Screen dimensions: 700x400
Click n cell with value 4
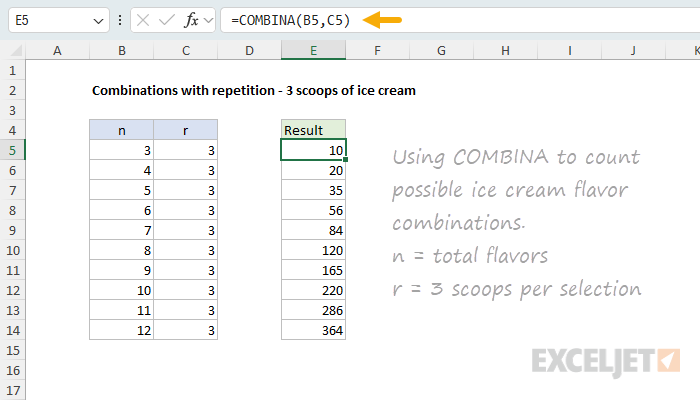click(121, 170)
